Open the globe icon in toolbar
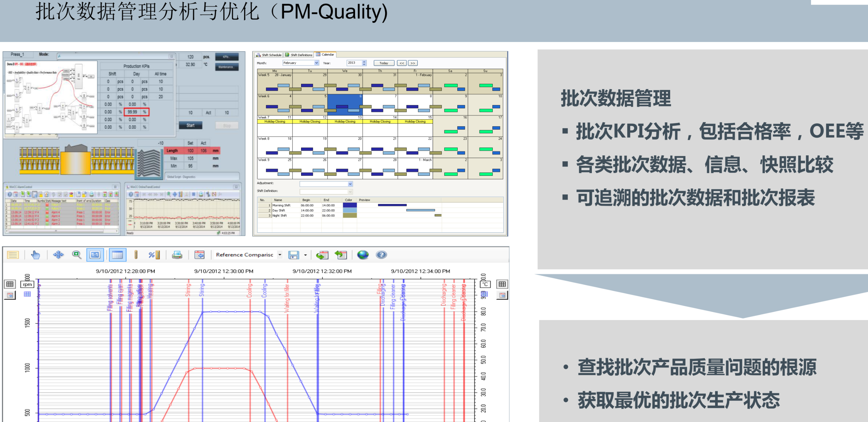Image resolution: width=868 pixels, height=422 pixels. pyautogui.click(x=363, y=255)
